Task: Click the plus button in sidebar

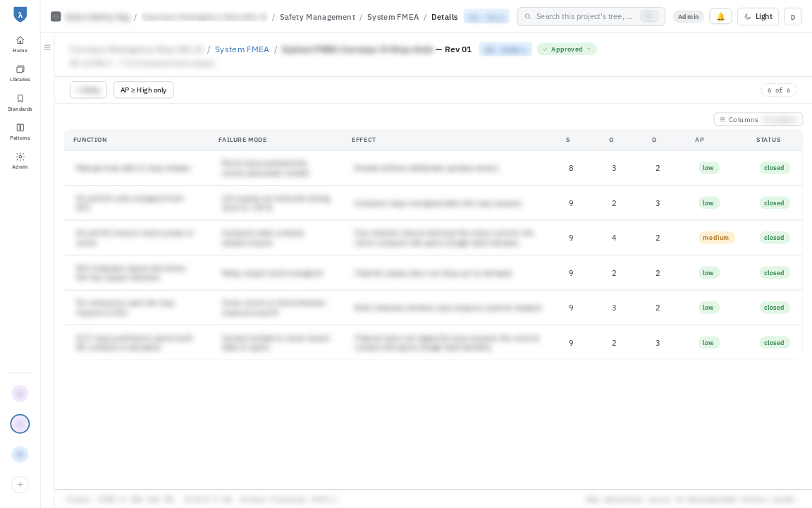Action: click(x=20, y=485)
